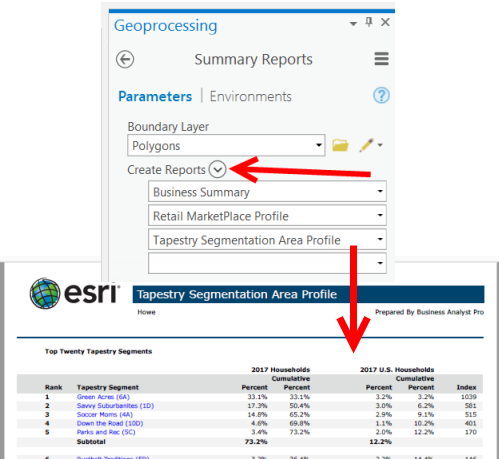Click the back arrow in Geoprocessing pane
Image resolution: width=499 pixels, height=459 pixels.
(x=125, y=59)
